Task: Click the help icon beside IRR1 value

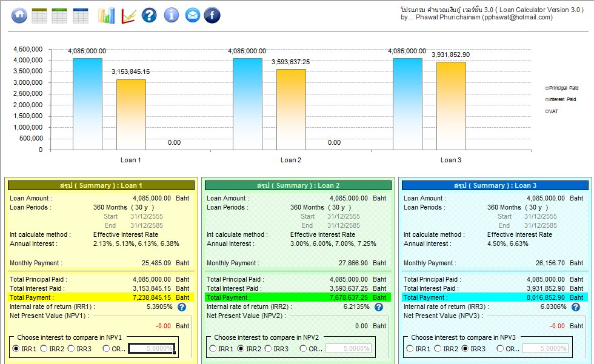Action: [181, 307]
